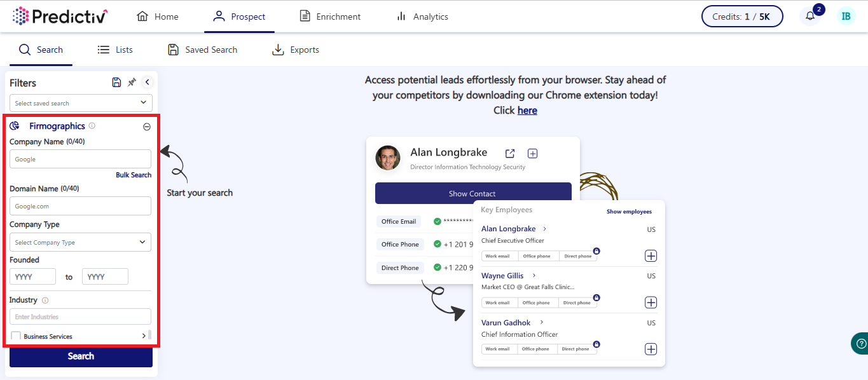Collapse Filters panel with the left chevron

[x=147, y=83]
